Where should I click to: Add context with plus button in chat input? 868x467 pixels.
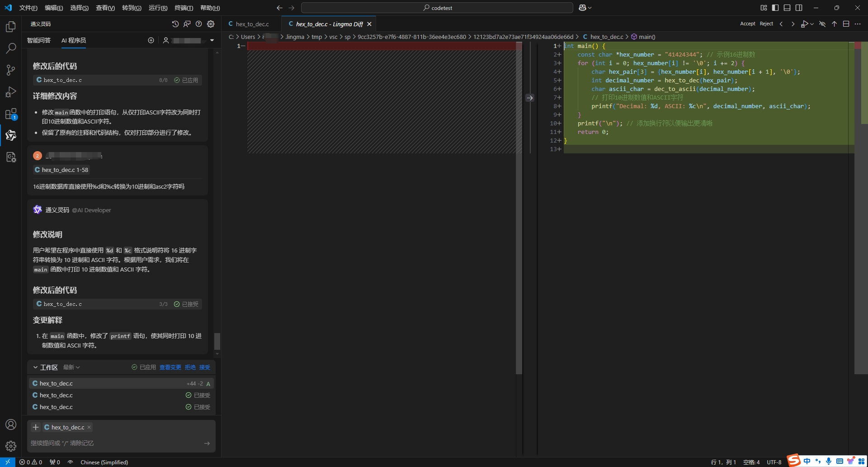coord(36,427)
